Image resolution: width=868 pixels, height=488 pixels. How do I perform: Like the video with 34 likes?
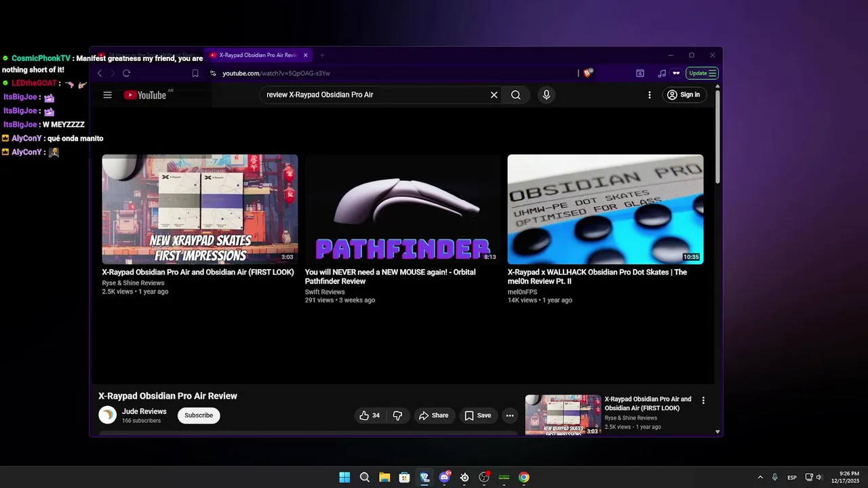[370, 415]
